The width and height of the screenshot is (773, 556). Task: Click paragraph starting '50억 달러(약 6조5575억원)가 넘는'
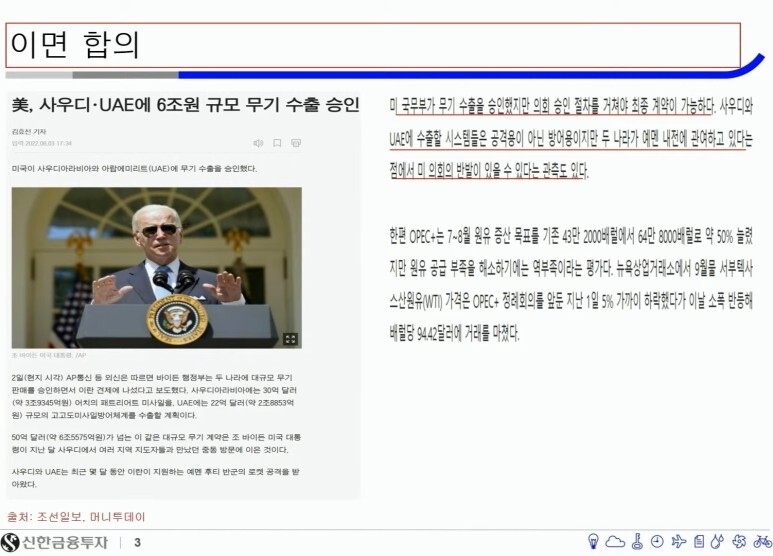156,443
